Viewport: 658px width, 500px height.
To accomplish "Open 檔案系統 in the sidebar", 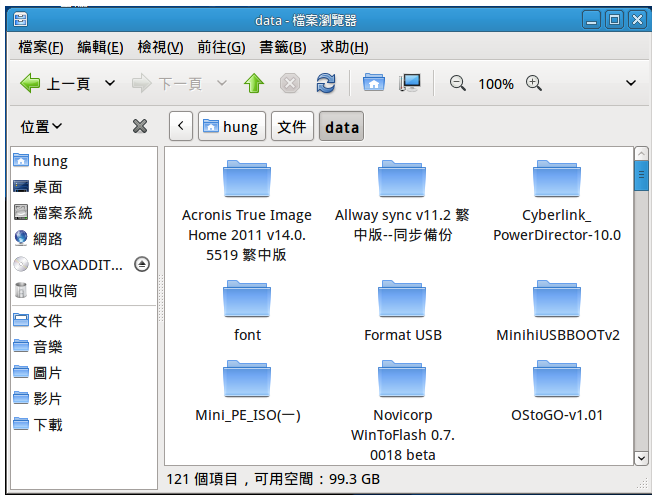I will coord(84,213).
